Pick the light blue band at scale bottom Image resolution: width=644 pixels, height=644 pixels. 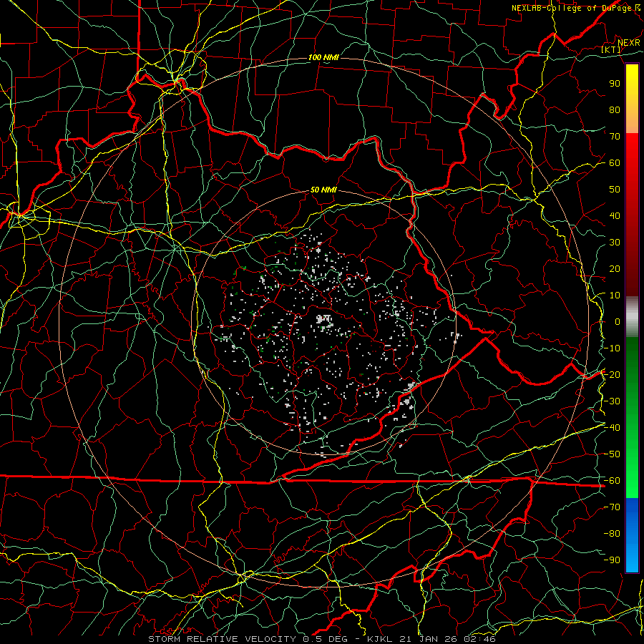(x=632, y=560)
